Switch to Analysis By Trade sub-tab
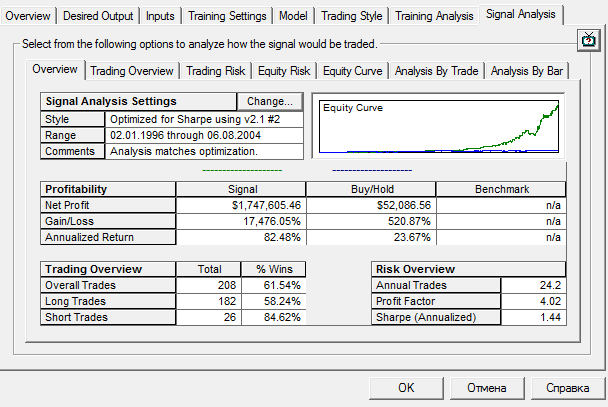Image resolution: width=608 pixels, height=407 pixels. tap(437, 70)
